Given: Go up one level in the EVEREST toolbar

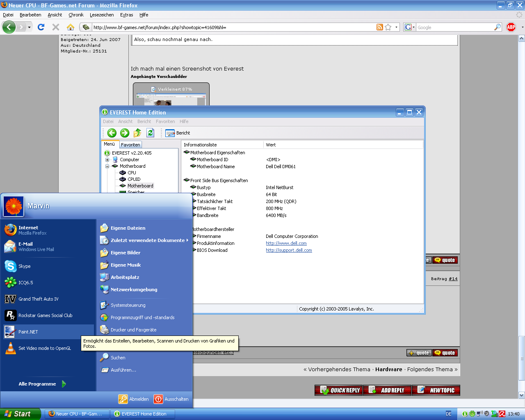Looking at the screenshot, I should tap(137, 133).
